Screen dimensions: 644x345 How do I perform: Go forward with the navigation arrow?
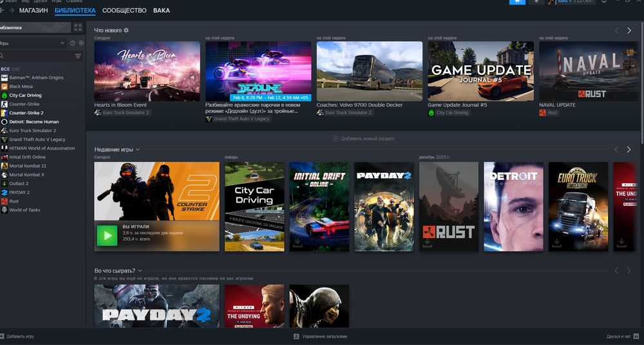point(11,10)
